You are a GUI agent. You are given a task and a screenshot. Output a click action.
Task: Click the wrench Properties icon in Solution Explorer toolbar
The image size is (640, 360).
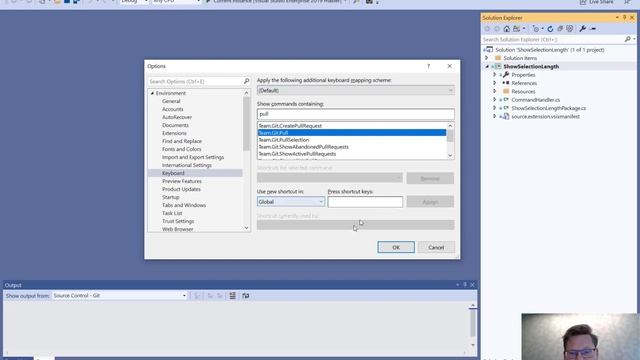pyautogui.click(x=582, y=29)
